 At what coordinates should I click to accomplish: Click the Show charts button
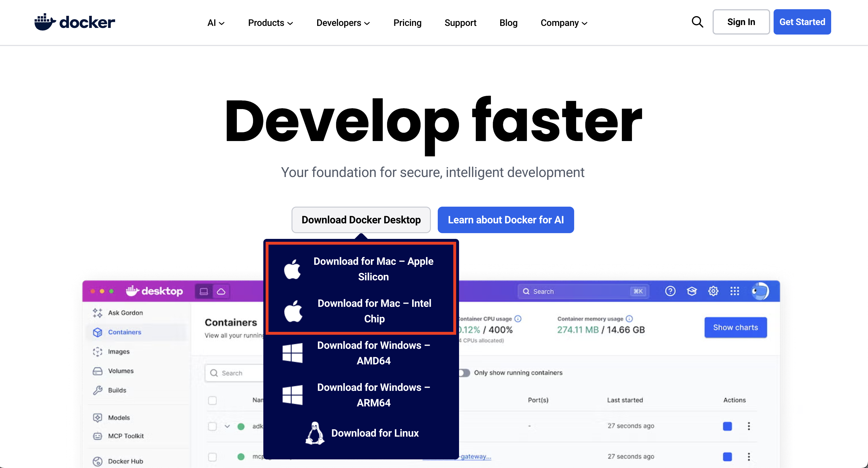tap(735, 328)
